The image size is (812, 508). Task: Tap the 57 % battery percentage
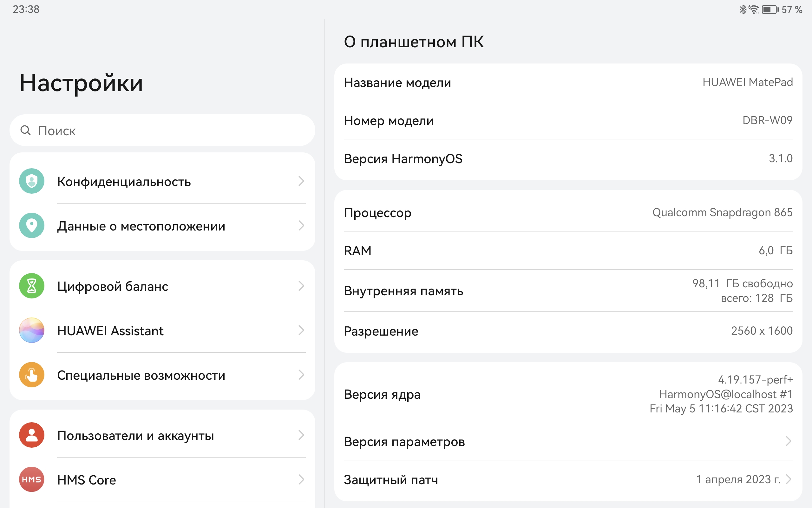[792, 10]
